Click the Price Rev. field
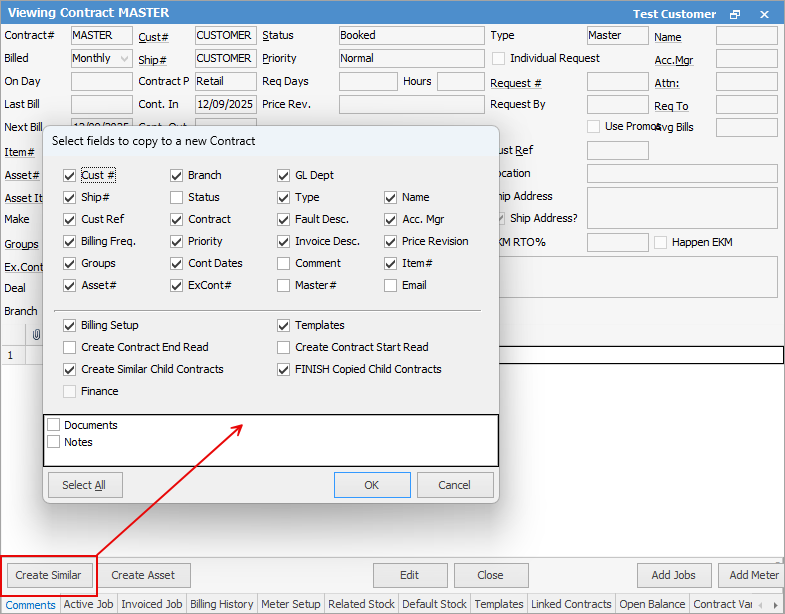This screenshot has height=614, width=785. [x=412, y=104]
